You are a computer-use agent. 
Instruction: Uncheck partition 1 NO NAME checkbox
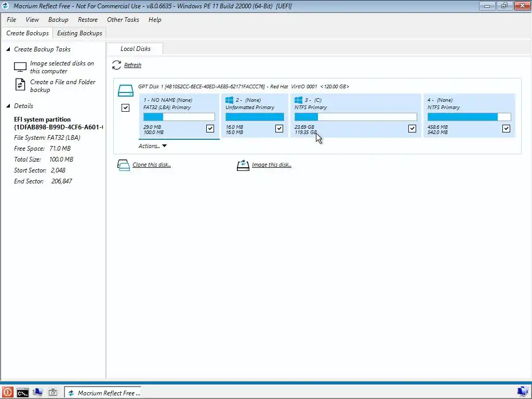[210, 128]
